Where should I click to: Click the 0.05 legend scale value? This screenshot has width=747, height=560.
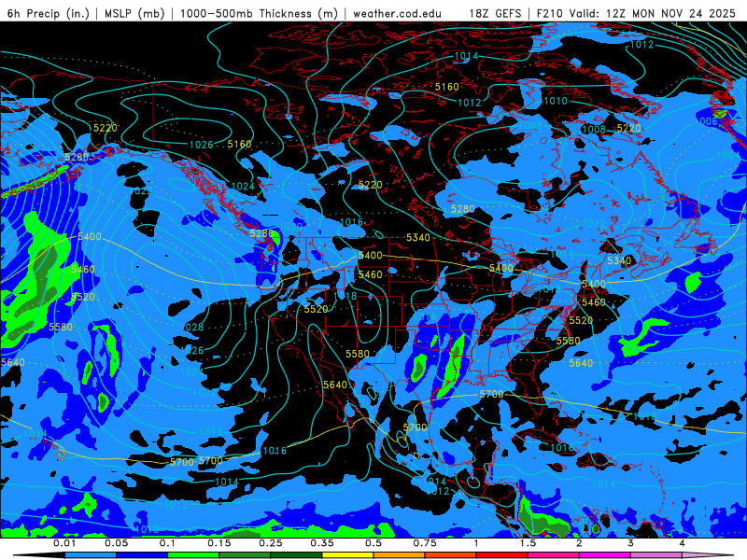coord(116,543)
